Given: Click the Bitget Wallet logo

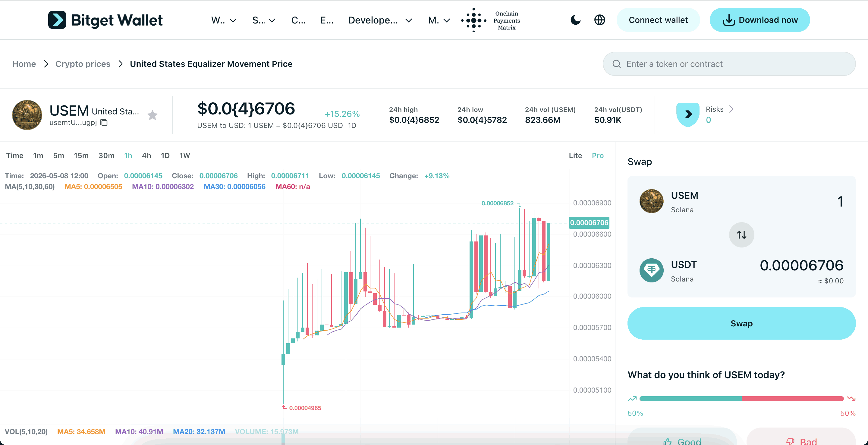Looking at the screenshot, I should (105, 20).
